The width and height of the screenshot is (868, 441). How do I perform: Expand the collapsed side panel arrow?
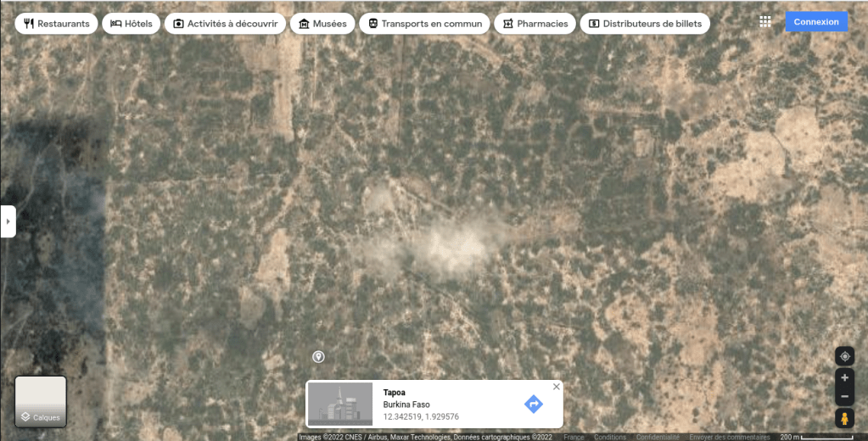coord(8,221)
